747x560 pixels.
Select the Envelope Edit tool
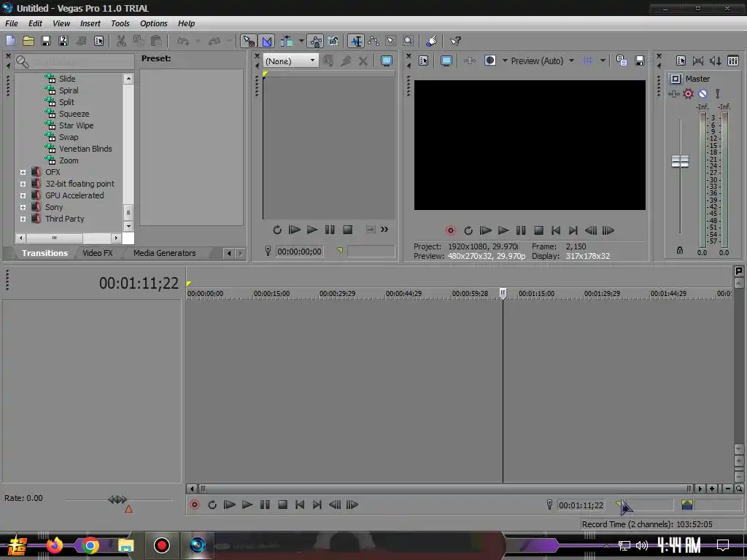(x=373, y=41)
